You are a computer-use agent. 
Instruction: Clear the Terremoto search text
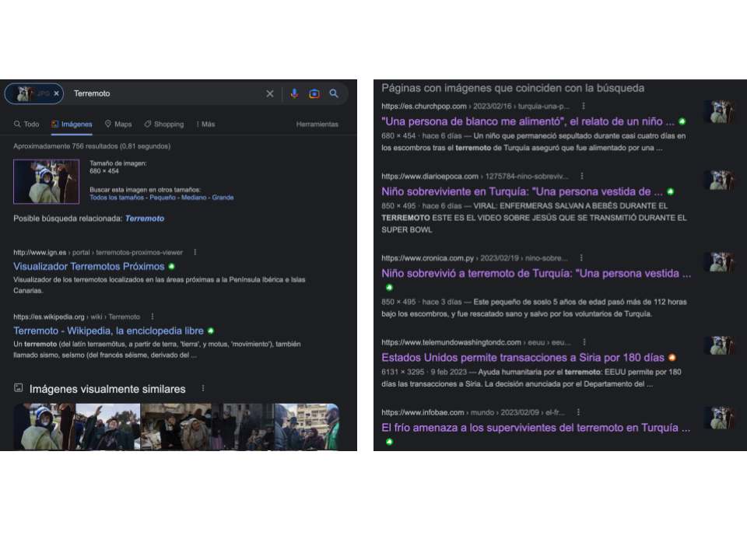(x=270, y=93)
